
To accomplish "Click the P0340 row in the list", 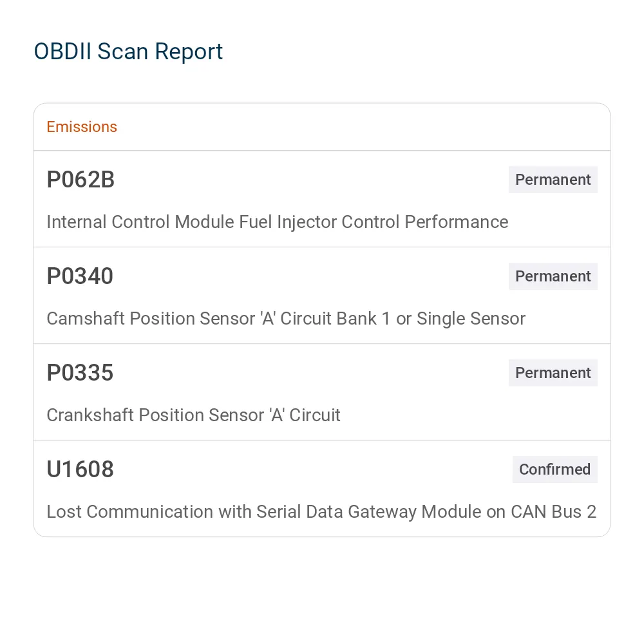I will tap(322, 296).
